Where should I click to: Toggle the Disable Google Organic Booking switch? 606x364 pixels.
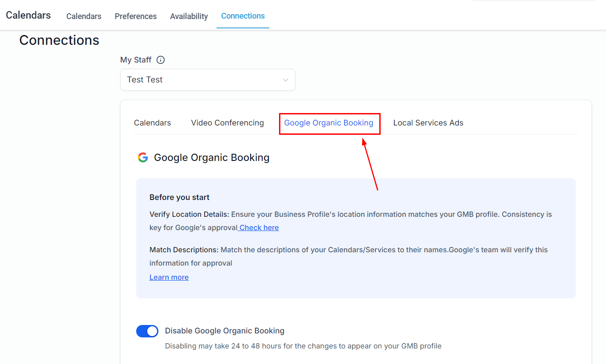pyautogui.click(x=147, y=331)
